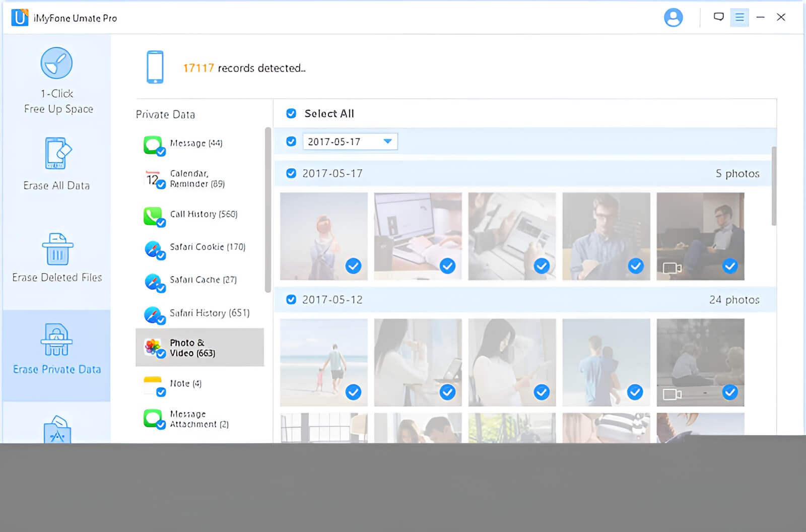Click the photo grid vertical scrollbar

774,186
